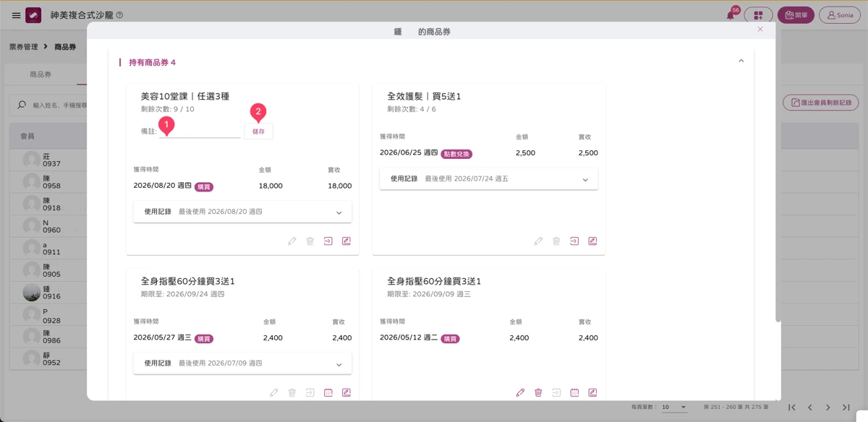Go to first page of pagination
Screen dimensions: 868x422
point(792,408)
